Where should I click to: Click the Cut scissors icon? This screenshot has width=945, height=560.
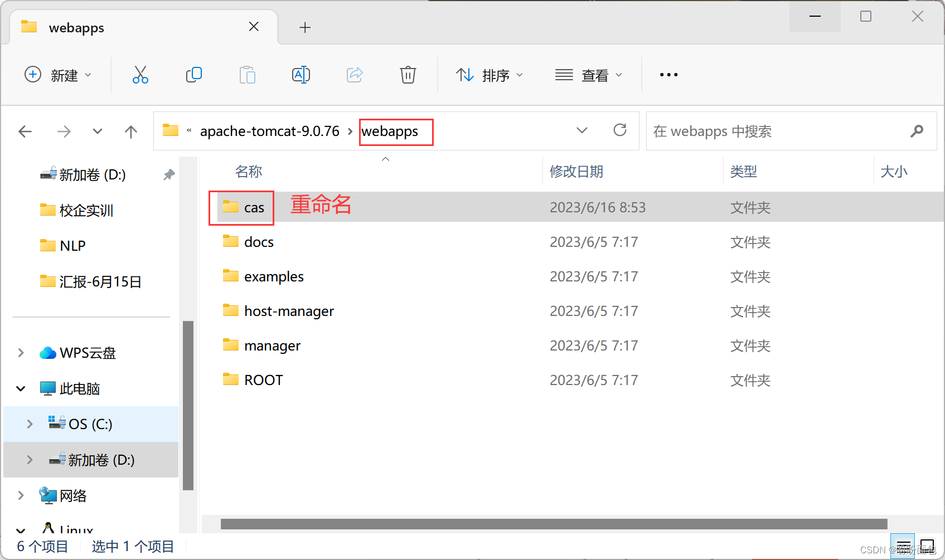click(140, 75)
